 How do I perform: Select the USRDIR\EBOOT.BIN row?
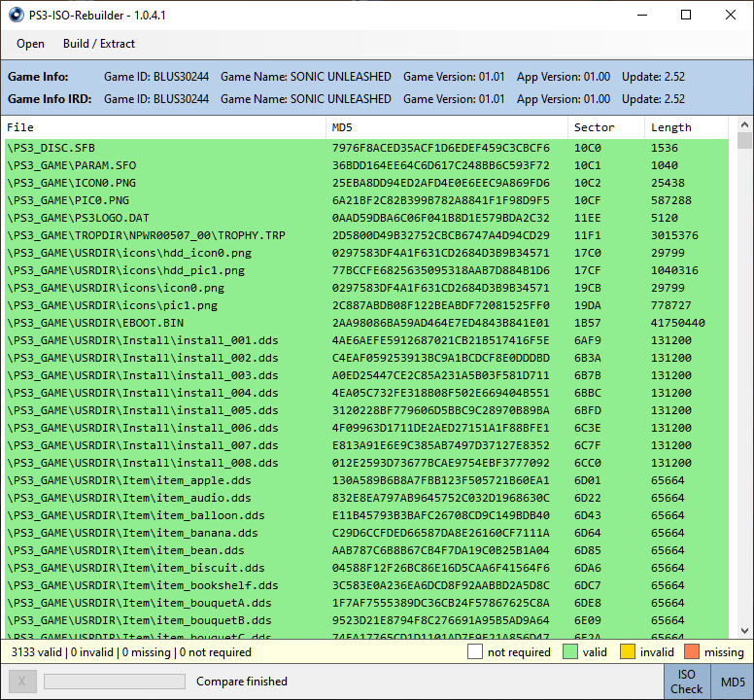tap(366, 323)
